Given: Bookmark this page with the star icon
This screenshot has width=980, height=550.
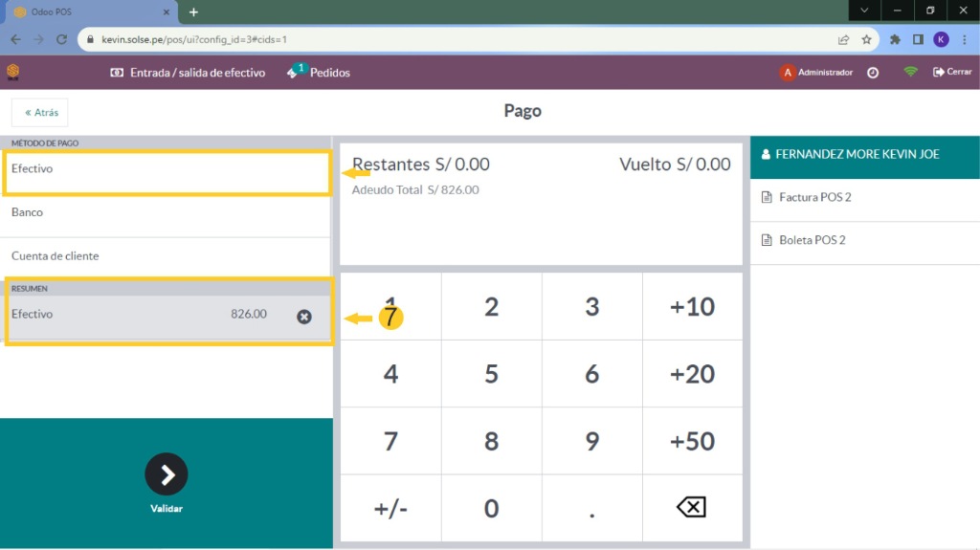Looking at the screenshot, I should (866, 40).
